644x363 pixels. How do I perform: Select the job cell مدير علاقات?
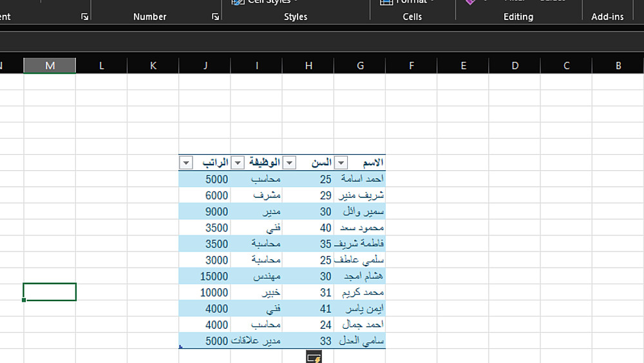click(256, 341)
